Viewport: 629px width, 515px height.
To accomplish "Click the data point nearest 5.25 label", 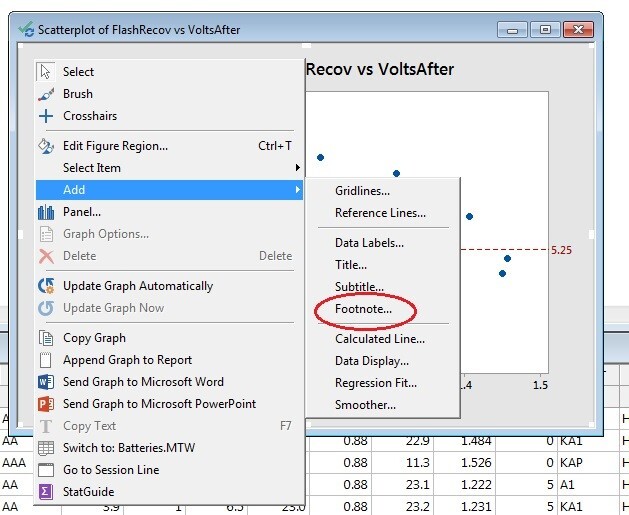I will point(508,259).
